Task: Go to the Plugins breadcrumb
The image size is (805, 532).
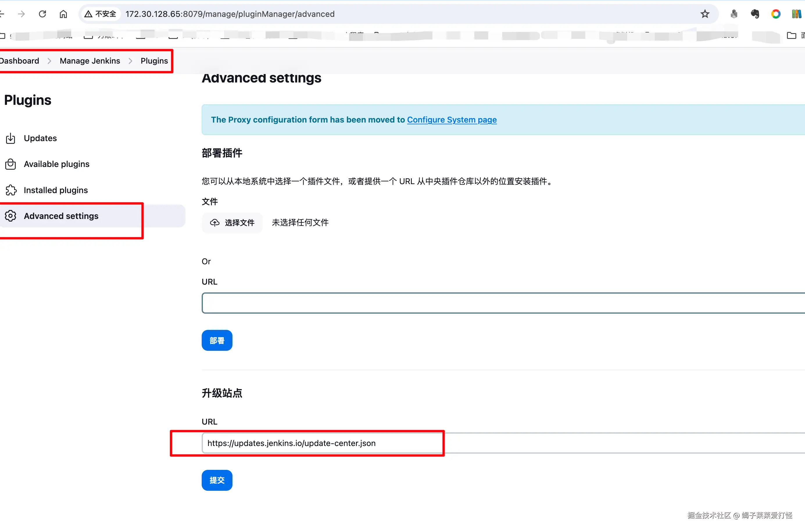Action: [154, 61]
